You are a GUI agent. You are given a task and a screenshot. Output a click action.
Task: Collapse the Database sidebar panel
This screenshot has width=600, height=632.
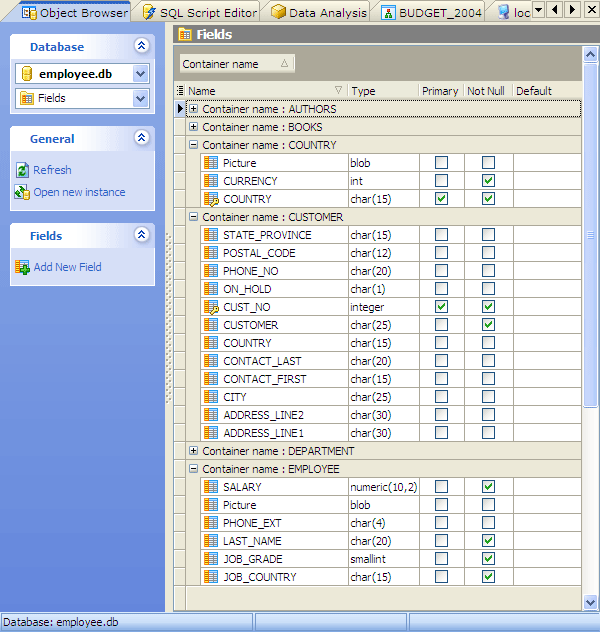(141, 46)
